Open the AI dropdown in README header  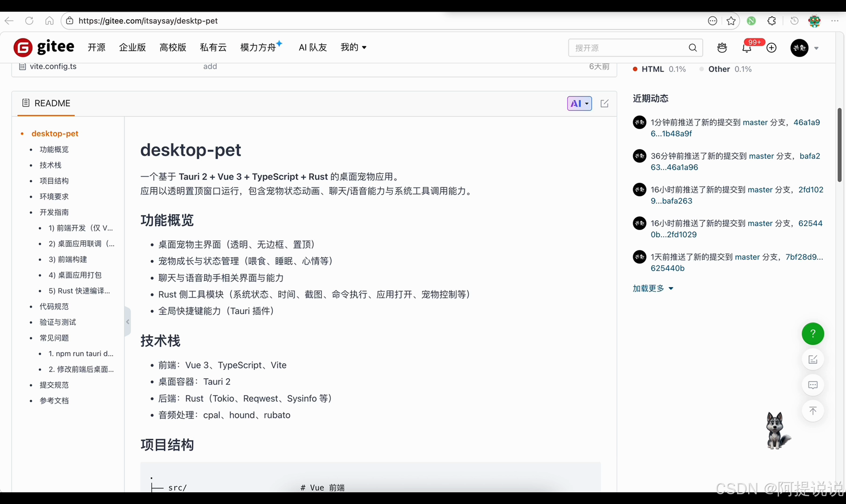(x=579, y=103)
